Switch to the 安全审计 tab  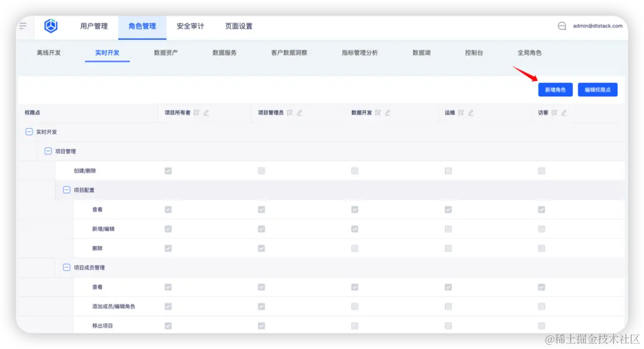[x=190, y=26]
